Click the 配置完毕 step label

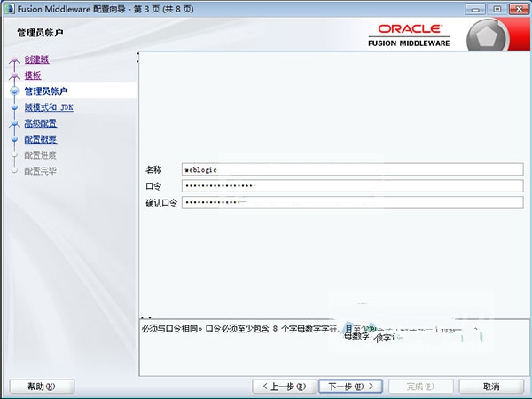click(x=40, y=171)
